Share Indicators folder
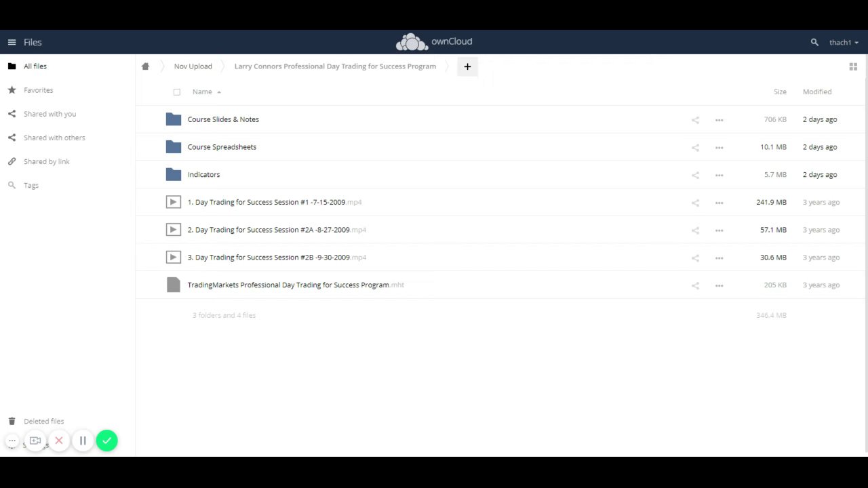The height and width of the screenshot is (488, 868). 695,175
